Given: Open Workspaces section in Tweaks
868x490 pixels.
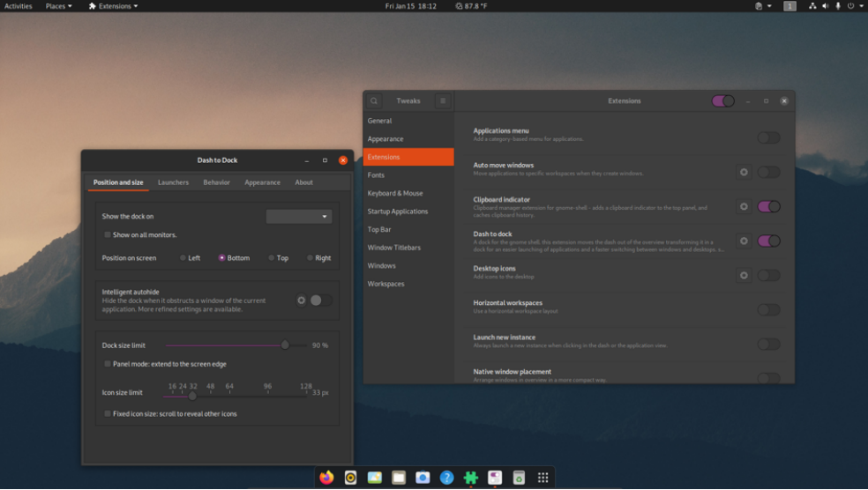Looking at the screenshot, I should tap(408, 284).
